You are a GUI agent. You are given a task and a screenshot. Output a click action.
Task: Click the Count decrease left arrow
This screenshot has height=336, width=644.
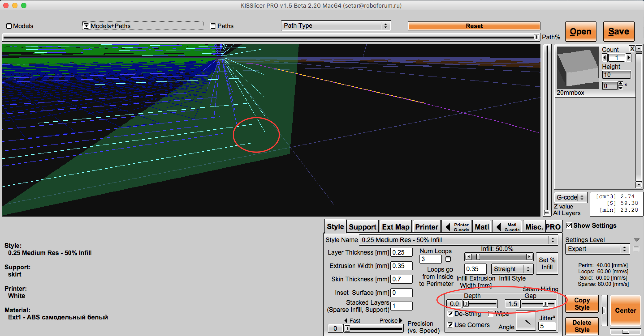coord(605,58)
